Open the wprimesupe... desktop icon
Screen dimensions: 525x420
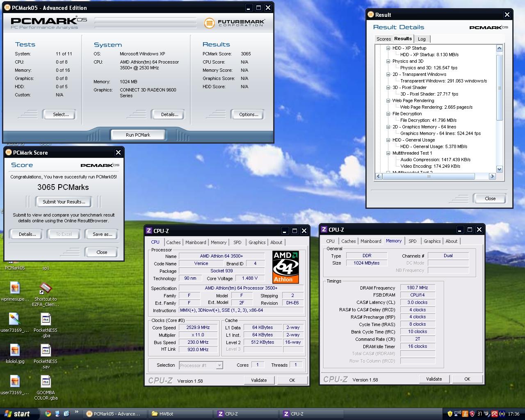(15, 292)
